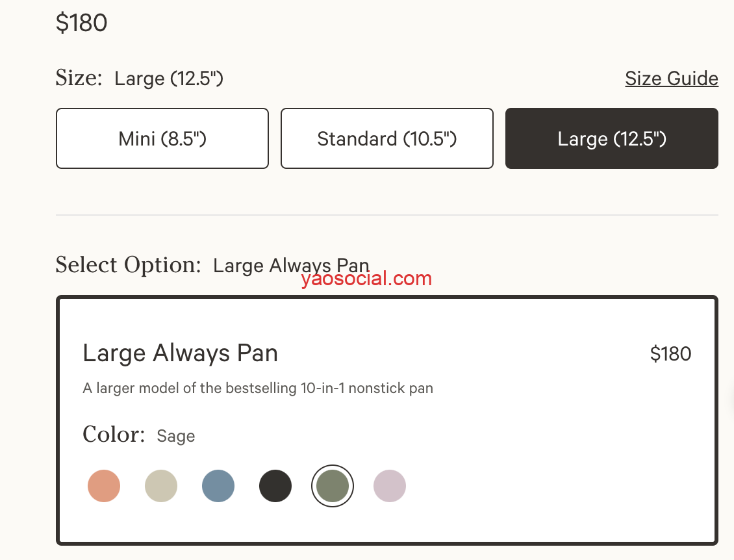Image resolution: width=734 pixels, height=560 pixels.
Task: Open the Size Guide link
Action: pyautogui.click(x=671, y=79)
